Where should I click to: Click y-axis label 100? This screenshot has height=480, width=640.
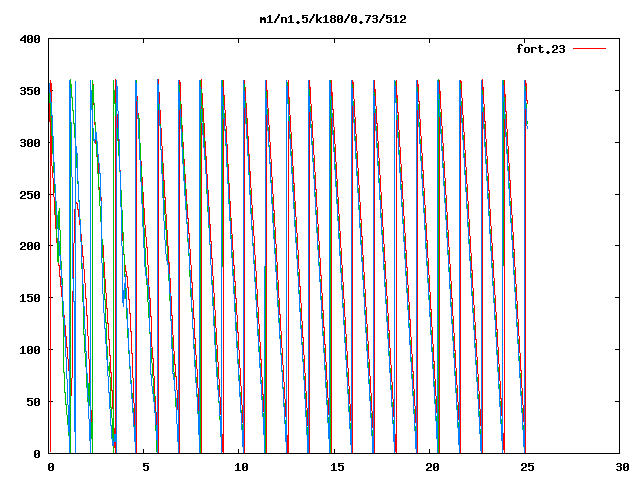(30, 350)
